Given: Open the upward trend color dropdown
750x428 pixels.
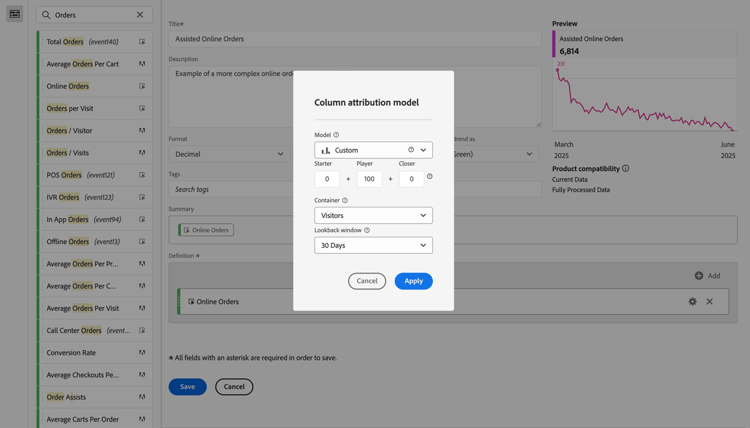Looking at the screenshot, I should coord(496,154).
